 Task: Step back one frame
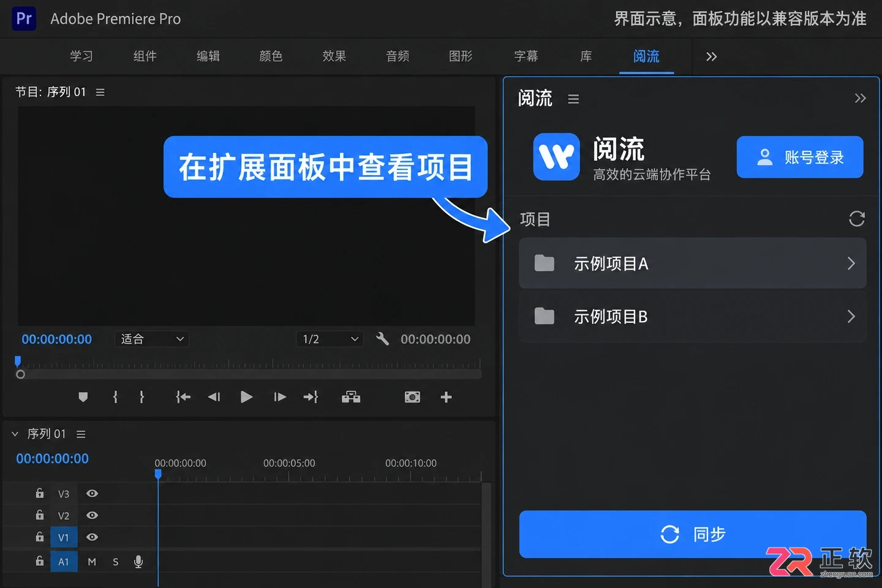point(214,397)
